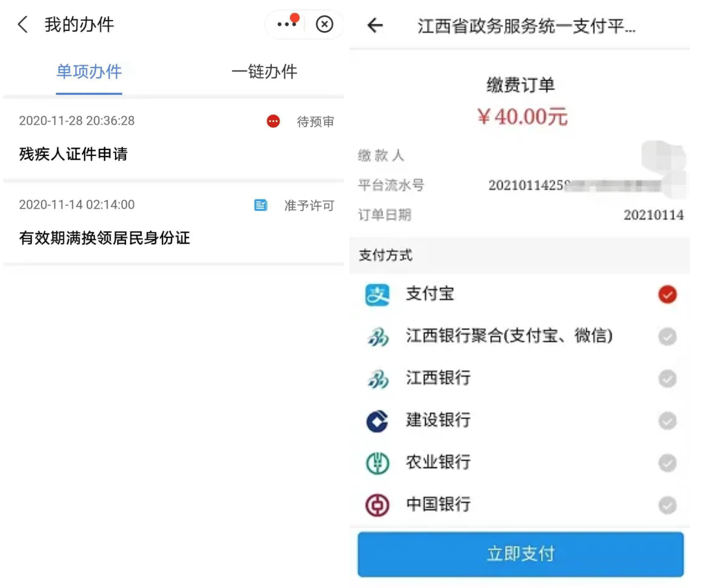Viewport: 703px width, 588px height.
Task: Tap the 建设银行 label
Action: pyautogui.click(x=438, y=420)
